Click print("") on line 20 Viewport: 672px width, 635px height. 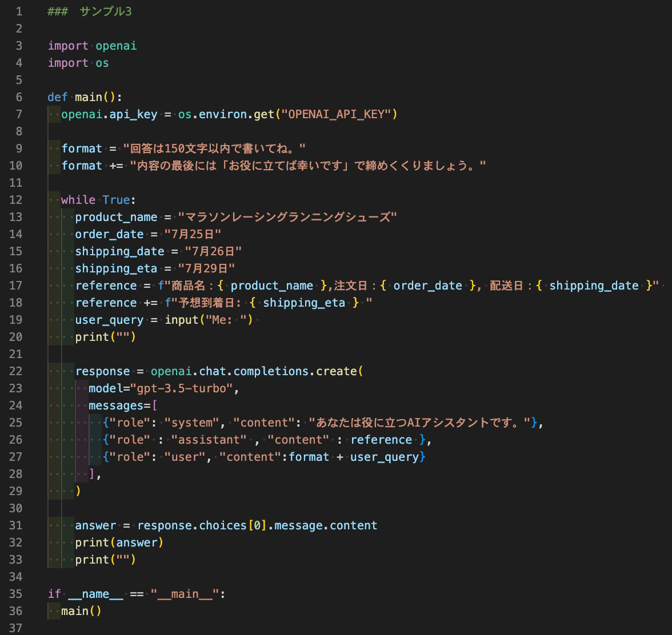tap(105, 337)
